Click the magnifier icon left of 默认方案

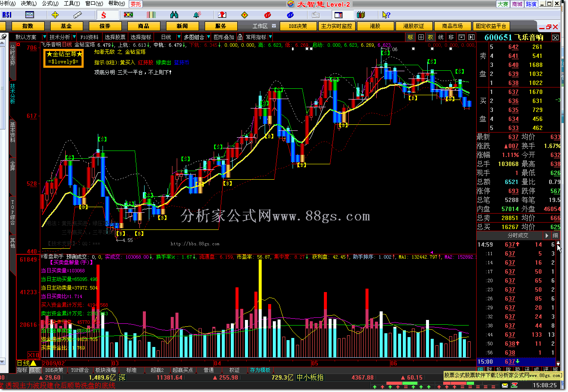click(4, 37)
